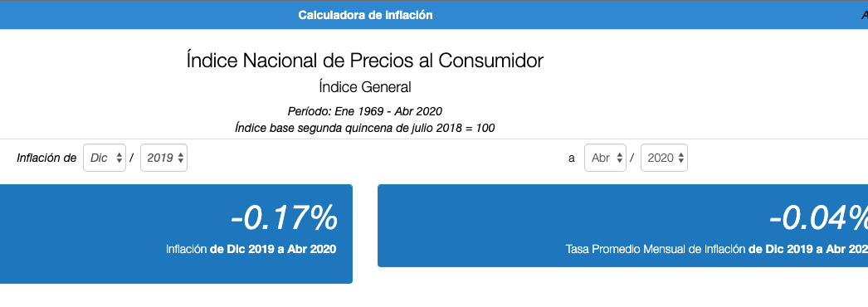Click the up-down arrows icon beside Abr
This screenshot has height=307, width=868.
coord(619,158)
